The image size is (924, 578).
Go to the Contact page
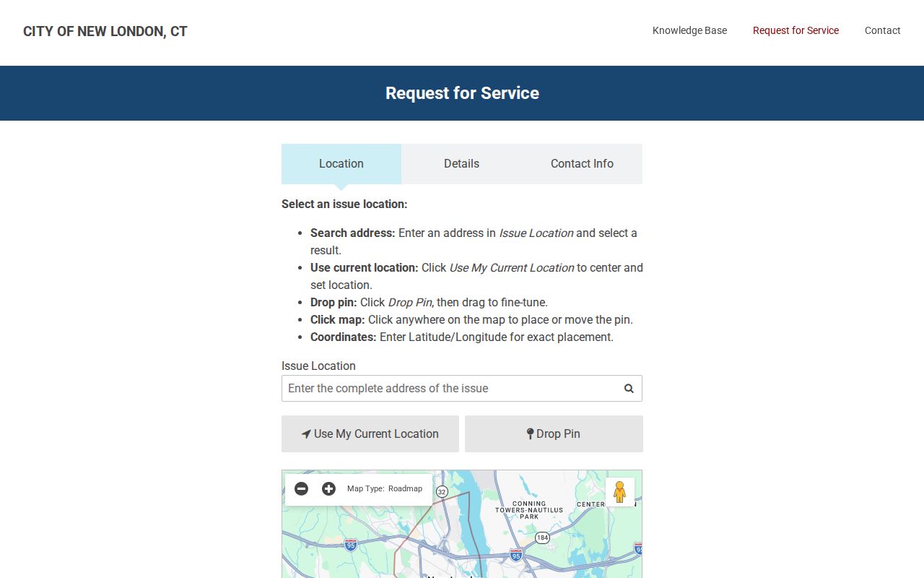point(882,30)
